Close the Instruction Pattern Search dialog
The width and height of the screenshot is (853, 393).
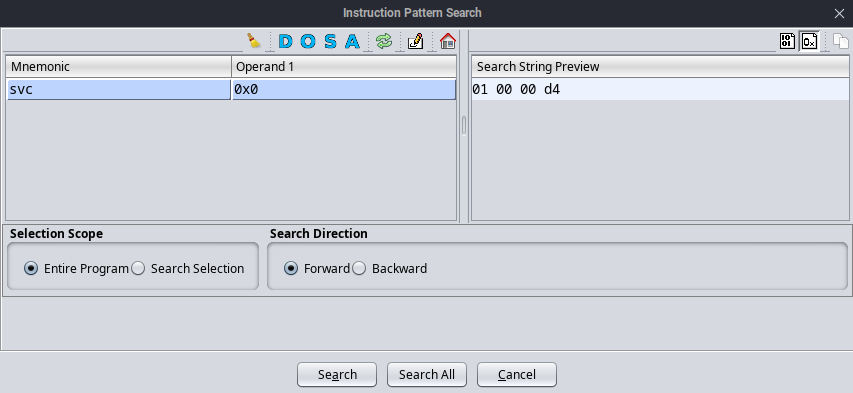pyautogui.click(x=839, y=14)
